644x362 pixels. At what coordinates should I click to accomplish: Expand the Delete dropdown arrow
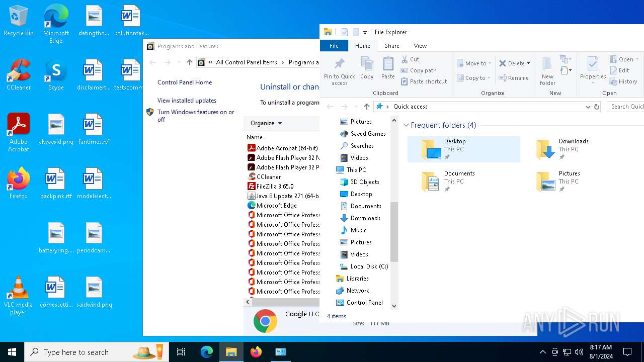pos(528,63)
